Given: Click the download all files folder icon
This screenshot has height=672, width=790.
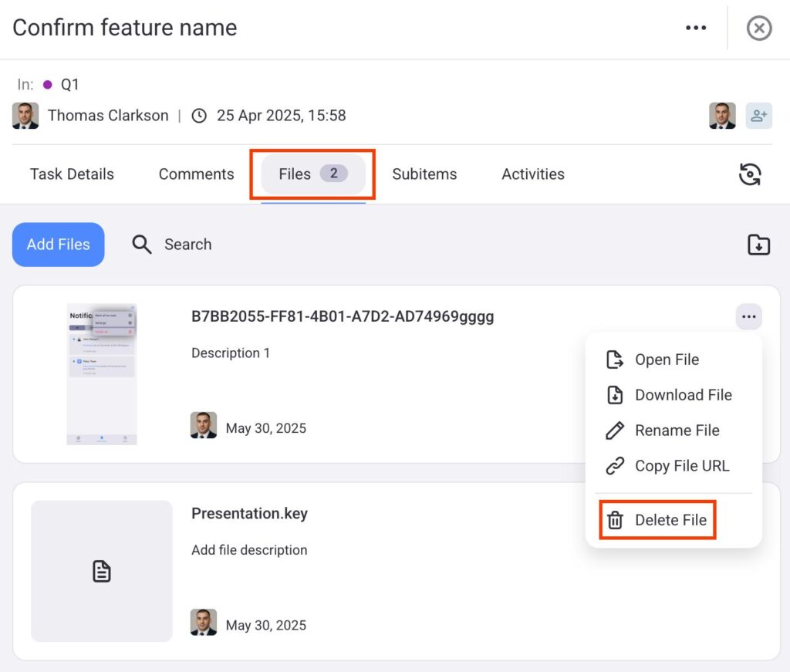Looking at the screenshot, I should click(759, 245).
